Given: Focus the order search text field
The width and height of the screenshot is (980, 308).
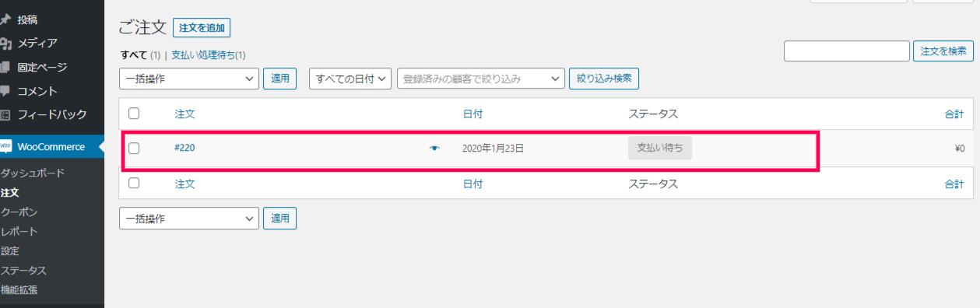Looking at the screenshot, I should point(847,51).
